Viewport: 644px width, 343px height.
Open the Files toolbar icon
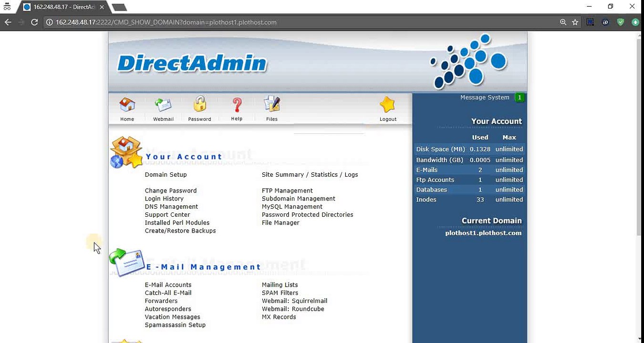(x=272, y=105)
